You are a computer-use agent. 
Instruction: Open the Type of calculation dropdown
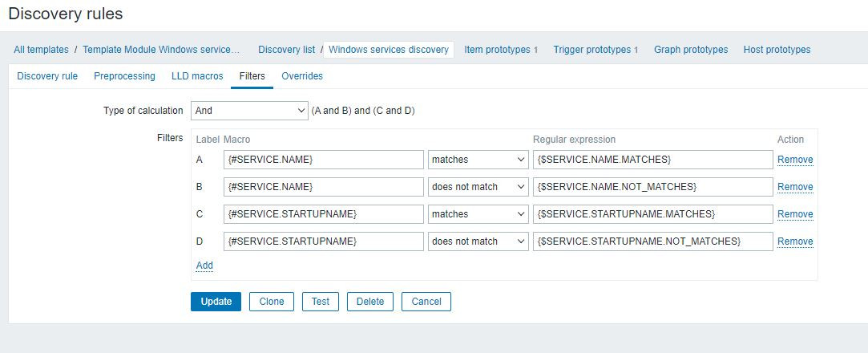[x=248, y=111]
